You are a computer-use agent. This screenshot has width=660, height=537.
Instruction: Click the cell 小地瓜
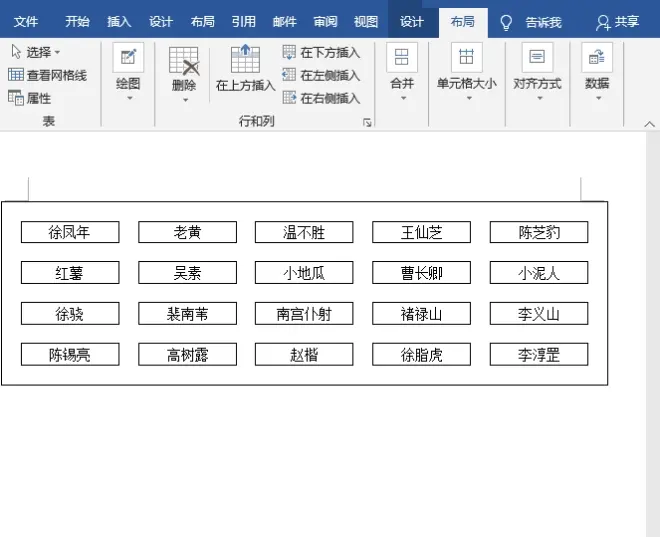[304, 273]
